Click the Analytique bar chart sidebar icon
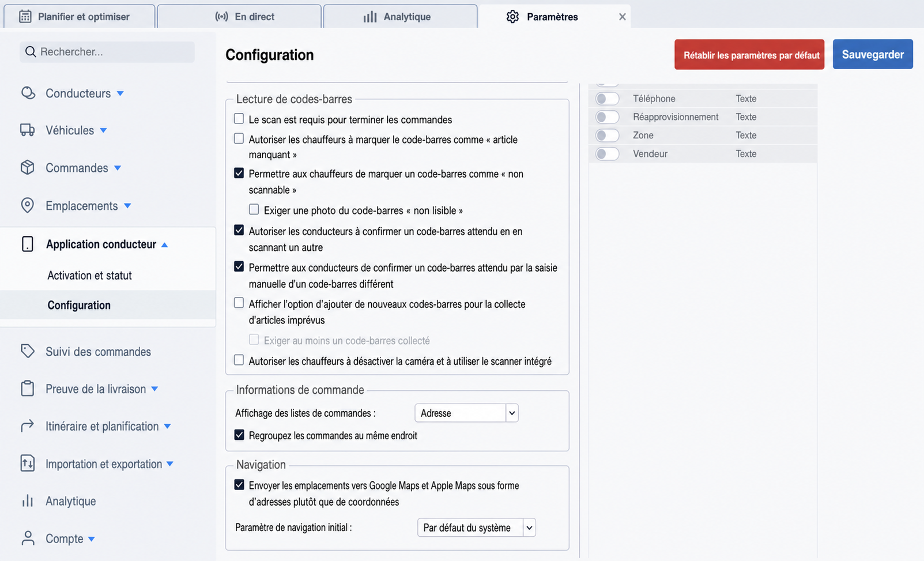The image size is (924, 561). pos(28,501)
